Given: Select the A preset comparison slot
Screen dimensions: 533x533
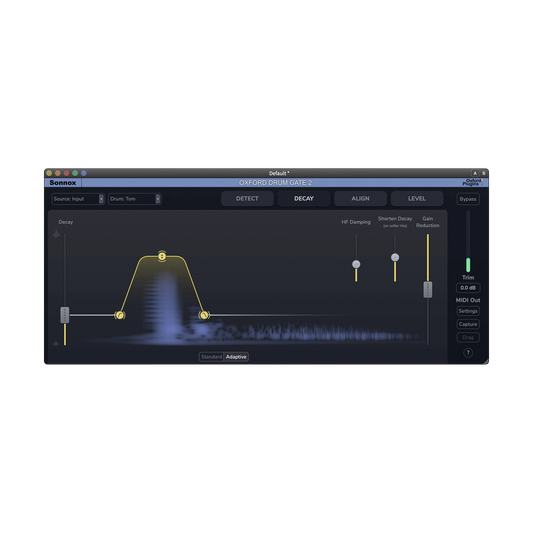Looking at the screenshot, I should pos(475,173).
